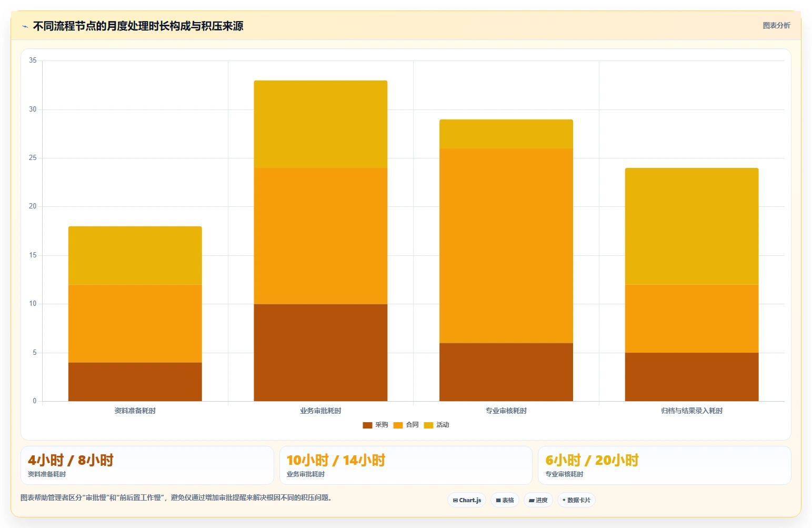The width and height of the screenshot is (812, 528).
Task: Click the 表格 chip
Action: [505, 500]
